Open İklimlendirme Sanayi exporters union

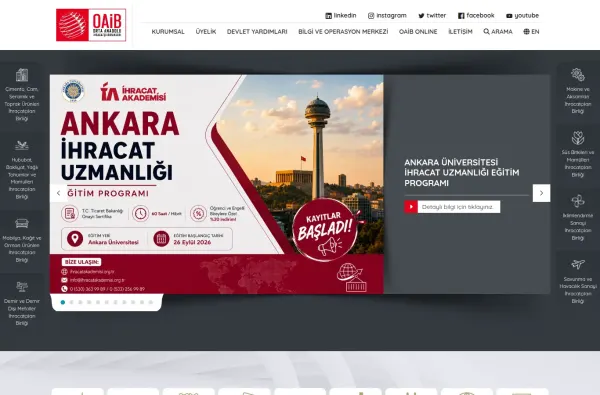click(x=578, y=218)
